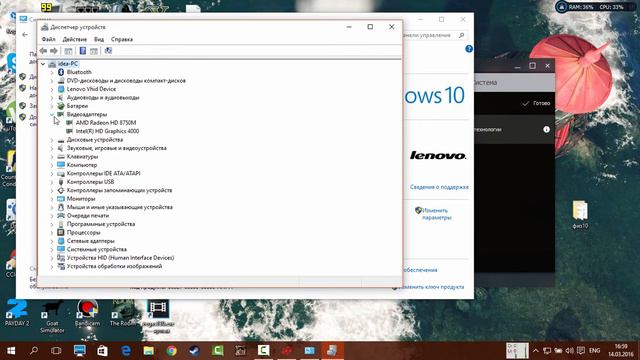Image resolution: width=640 pixels, height=360 pixels.
Task: Click the Bluetooth icon in the device tree
Action: (61, 72)
